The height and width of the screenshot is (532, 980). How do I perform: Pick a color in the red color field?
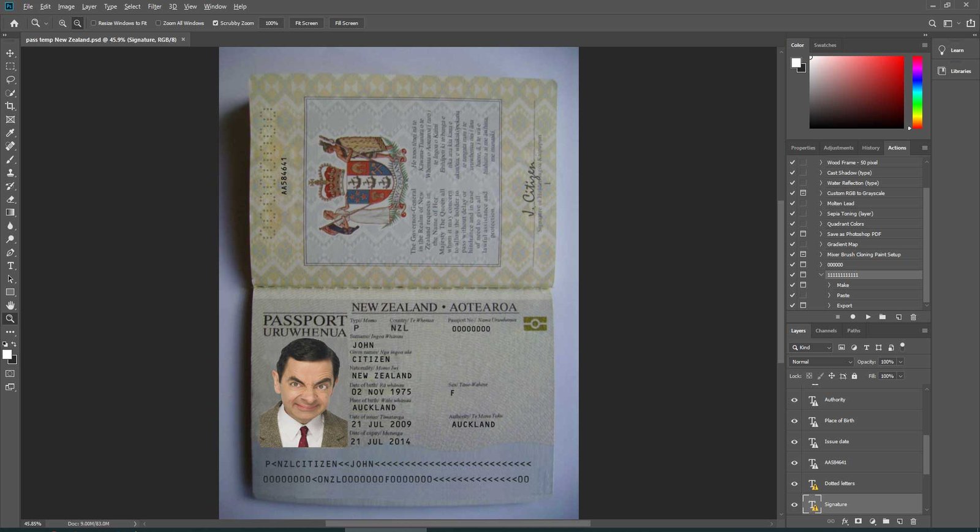[x=856, y=93]
